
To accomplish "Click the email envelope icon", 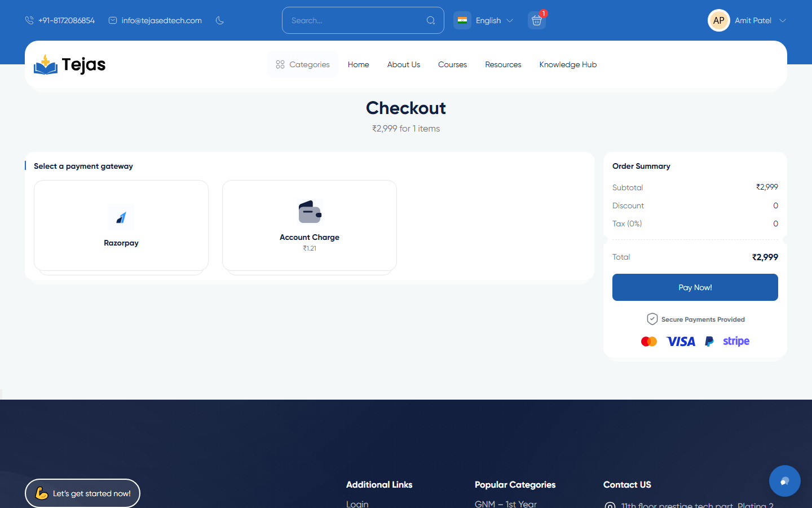I will (x=113, y=20).
